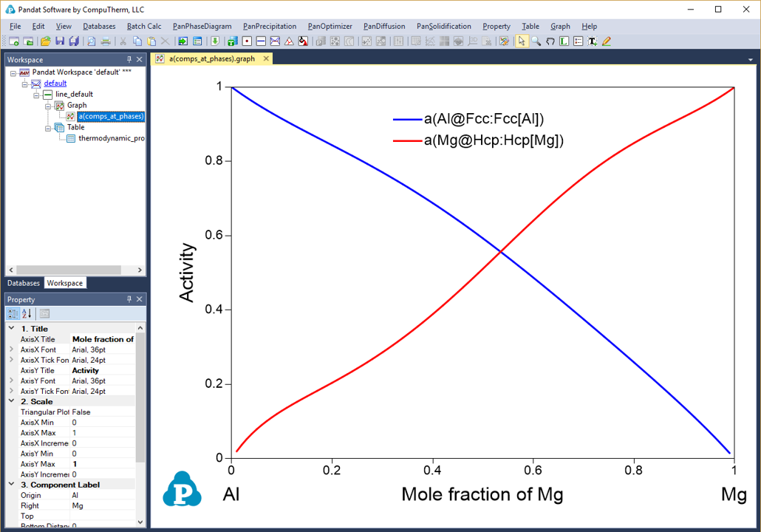Select the arrow pointer selection tool
The height and width of the screenshot is (532, 761).
point(522,41)
